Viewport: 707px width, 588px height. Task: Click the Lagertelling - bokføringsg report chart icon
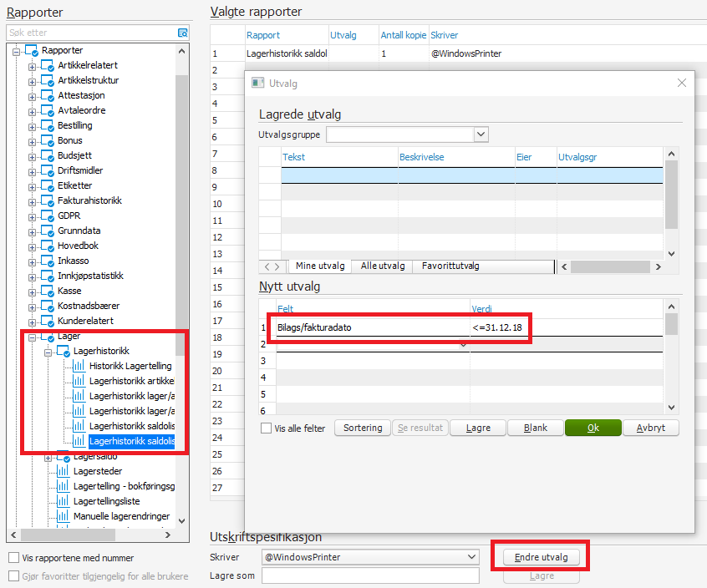tap(64, 486)
